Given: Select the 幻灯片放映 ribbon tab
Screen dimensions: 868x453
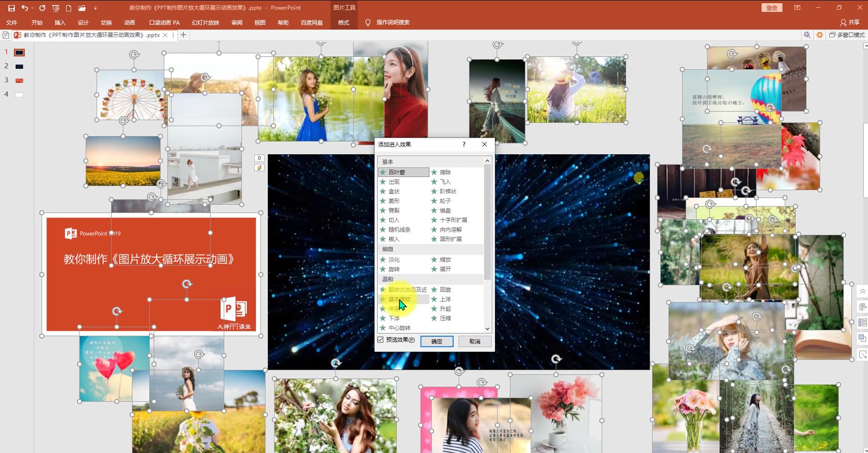Looking at the screenshot, I should click(x=206, y=23).
